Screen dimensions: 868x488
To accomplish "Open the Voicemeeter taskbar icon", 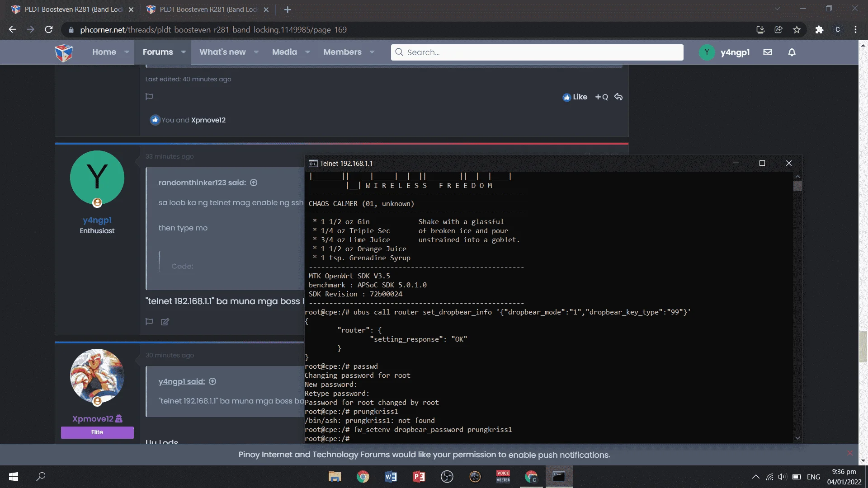I will [x=503, y=477].
